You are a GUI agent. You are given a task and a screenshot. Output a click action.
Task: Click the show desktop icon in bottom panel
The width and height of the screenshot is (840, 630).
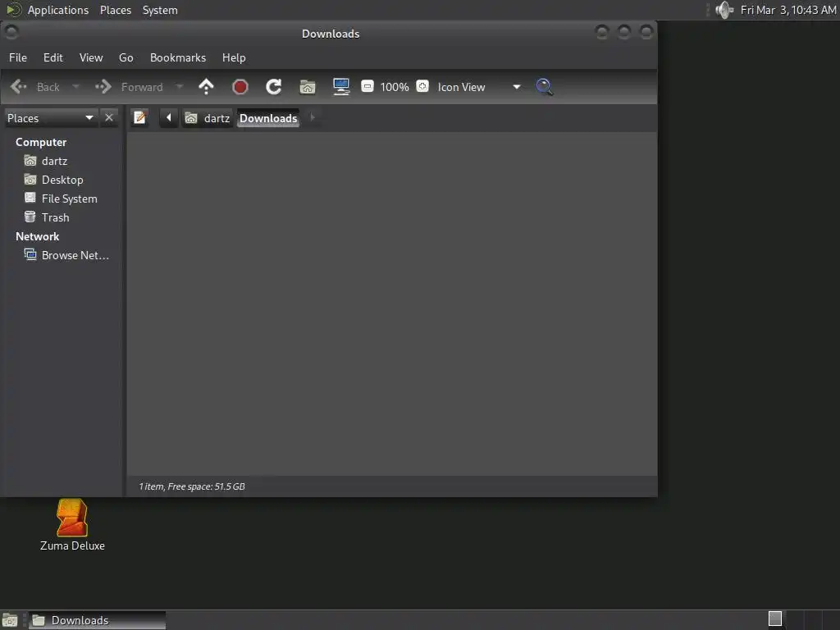coord(10,620)
